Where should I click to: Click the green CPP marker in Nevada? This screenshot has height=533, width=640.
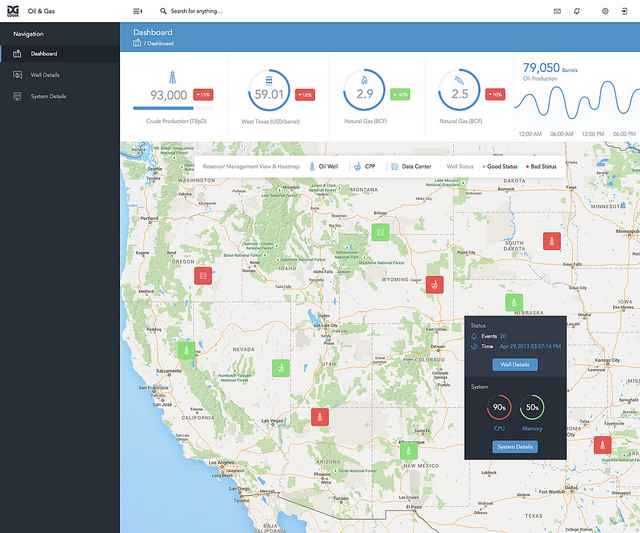pyautogui.click(x=281, y=368)
